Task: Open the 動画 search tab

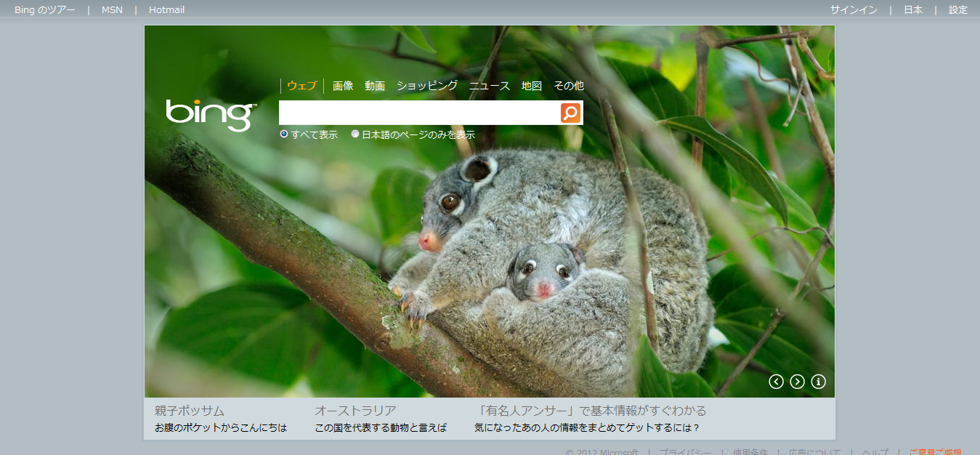Action: [x=375, y=86]
